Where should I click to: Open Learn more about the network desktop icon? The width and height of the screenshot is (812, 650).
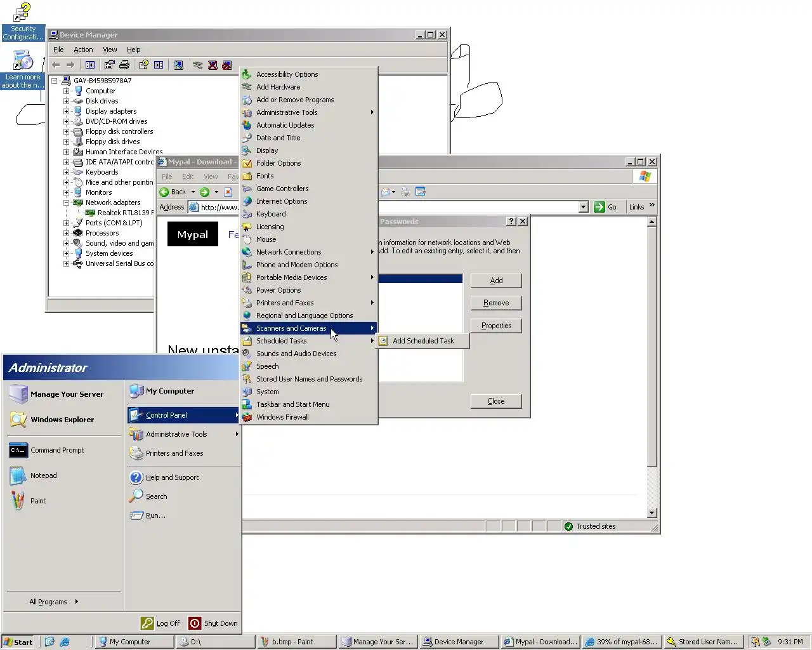pos(23,69)
